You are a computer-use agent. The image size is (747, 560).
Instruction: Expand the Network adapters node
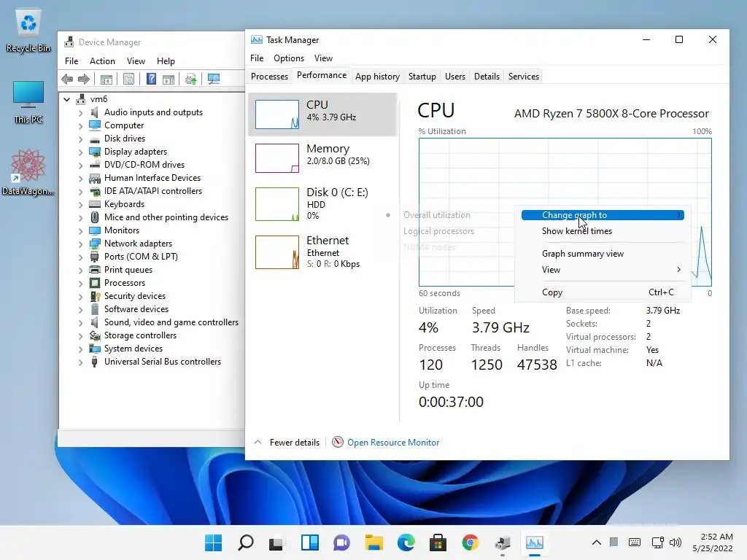coord(80,244)
